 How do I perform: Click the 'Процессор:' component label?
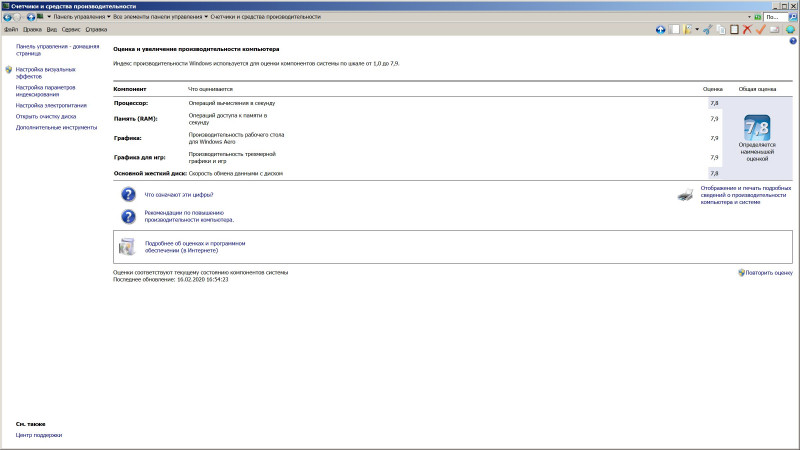pyautogui.click(x=131, y=103)
